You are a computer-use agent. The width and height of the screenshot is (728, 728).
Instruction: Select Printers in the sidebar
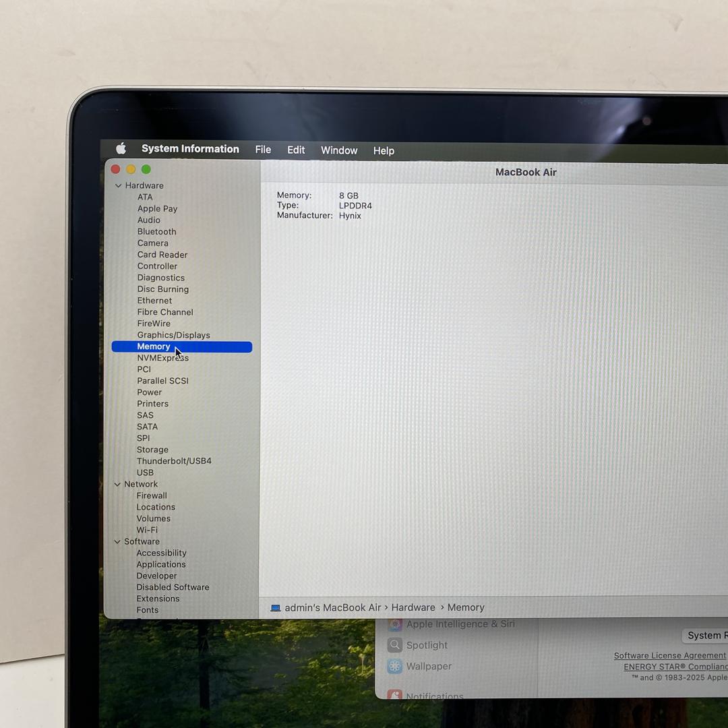coord(153,404)
